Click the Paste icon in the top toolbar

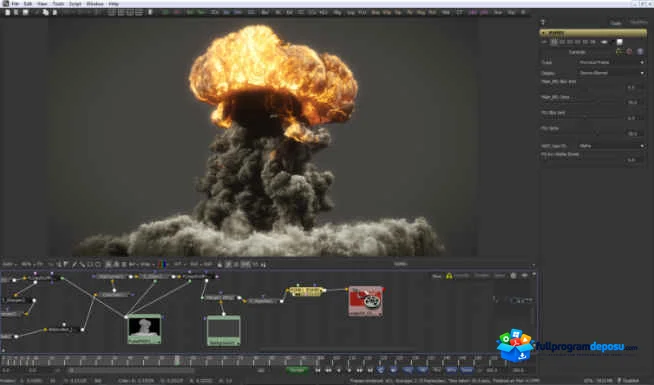55,13
